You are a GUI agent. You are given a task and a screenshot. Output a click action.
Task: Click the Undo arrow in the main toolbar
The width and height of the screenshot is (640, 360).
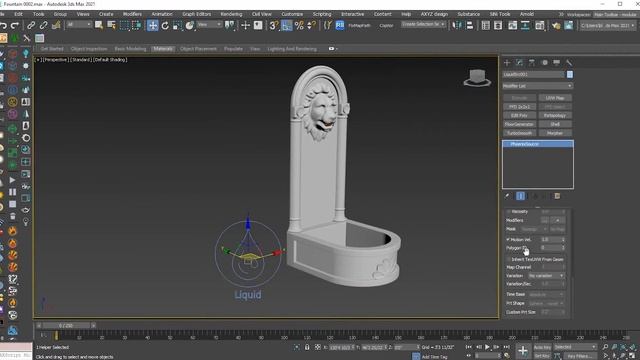(x=3, y=25)
